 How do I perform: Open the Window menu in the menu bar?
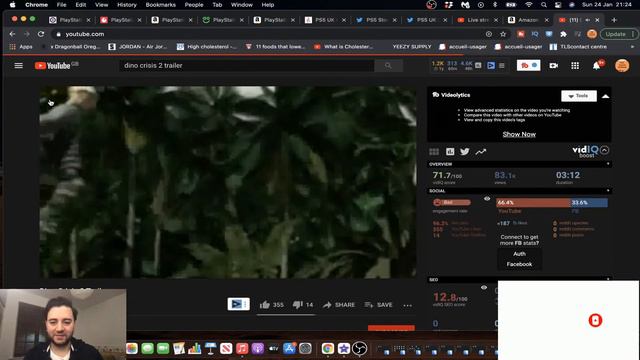tap(242, 5)
